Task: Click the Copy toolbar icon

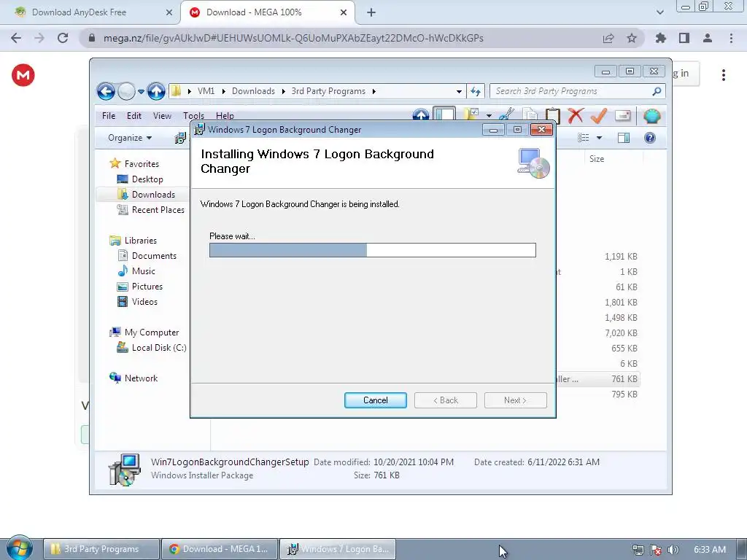Action: [x=530, y=114]
